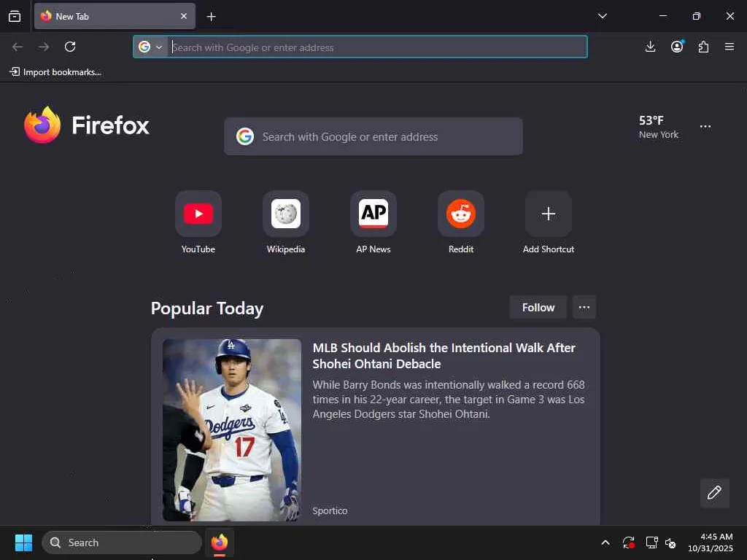Show hidden system tray icons chevron
This screenshot has height=560, width=747.
(x=605, y=542)
